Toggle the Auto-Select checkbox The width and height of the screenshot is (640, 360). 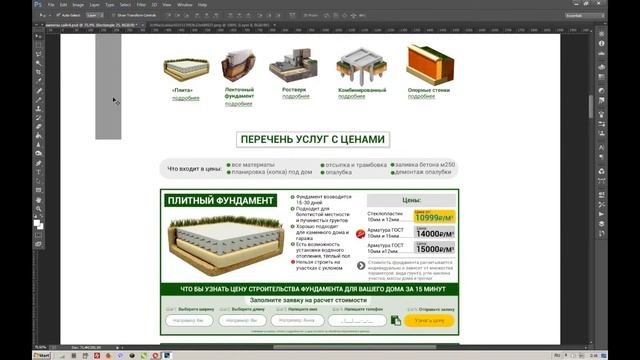(58, 15)
